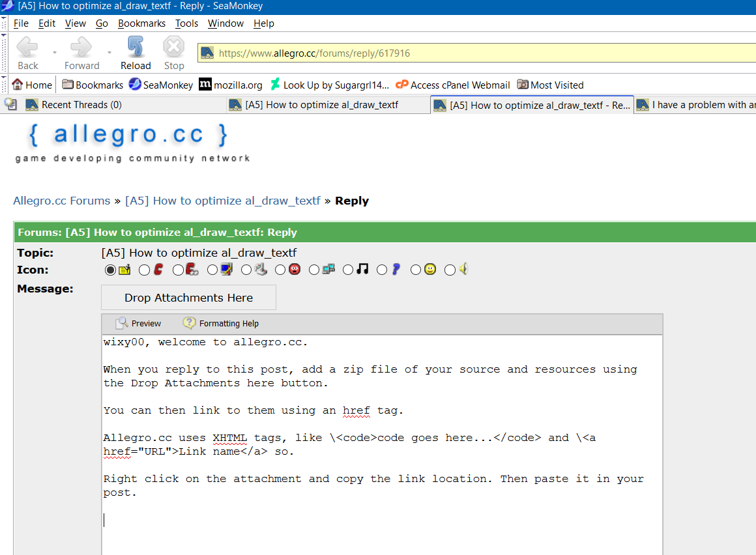Click the Drop Attachments Here button

pyautogui.click(x=188, y=298)
